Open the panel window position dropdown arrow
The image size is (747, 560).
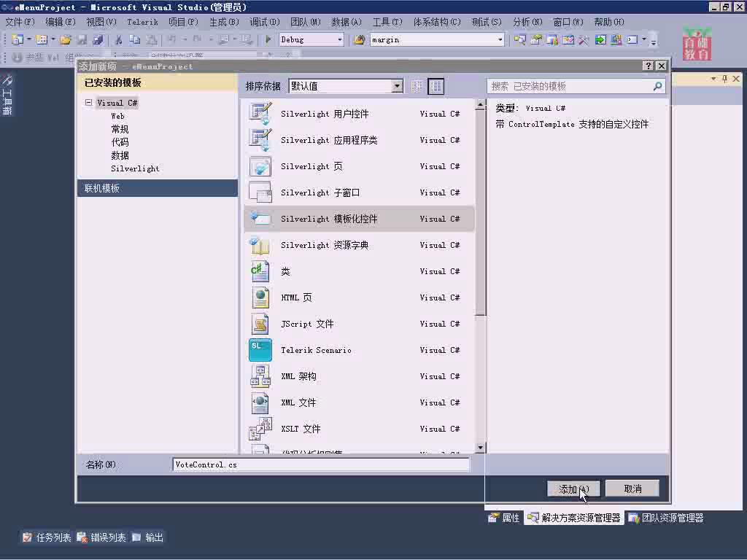tap(713, 79)
